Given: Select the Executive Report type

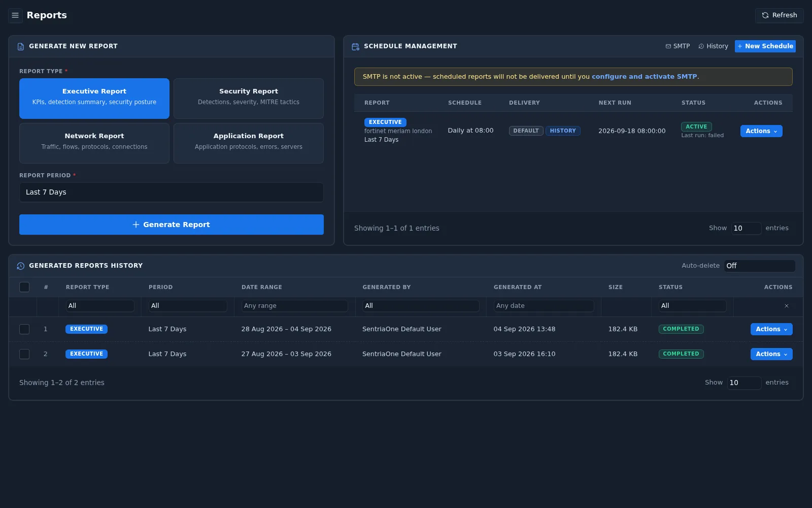Looking at the screenshot, I should [x=94, y=99].
